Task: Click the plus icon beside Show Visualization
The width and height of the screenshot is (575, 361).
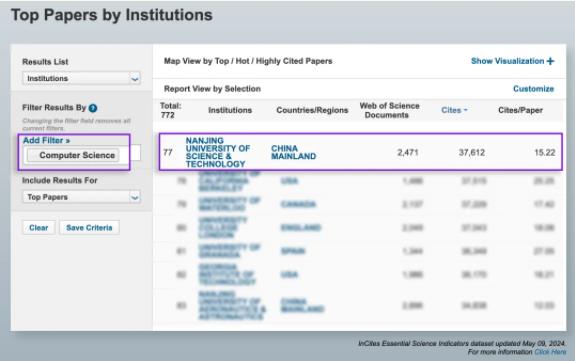Action: [x=550, y=61]
